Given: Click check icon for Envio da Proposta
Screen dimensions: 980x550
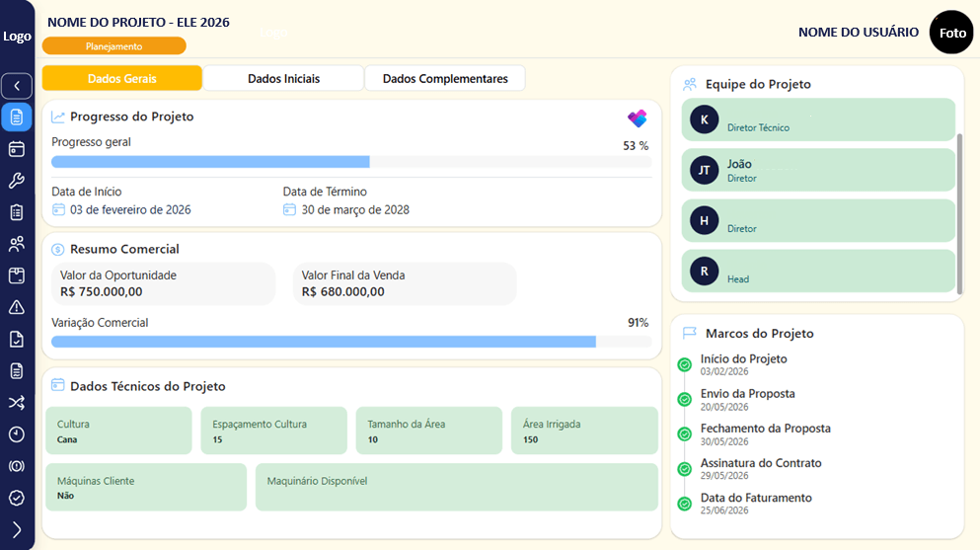Looking at the screenshot, I should (685, 399).
